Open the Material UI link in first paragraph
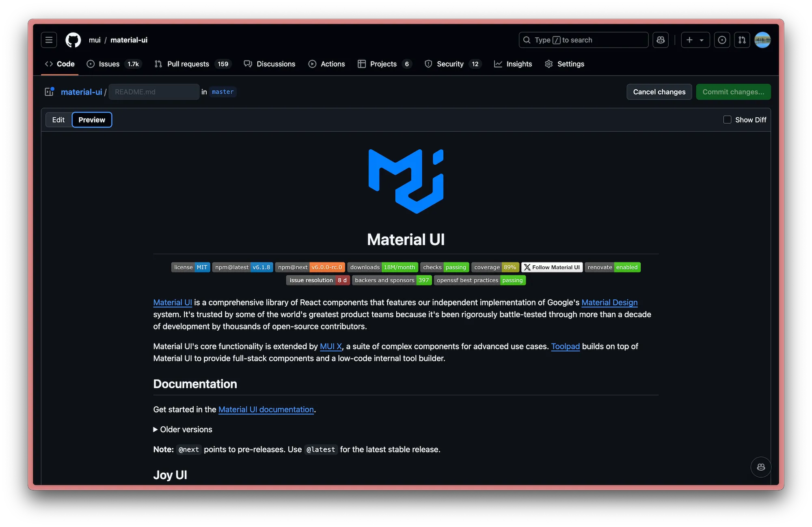This screenshot has width=812, height=527. coord(173,302)
